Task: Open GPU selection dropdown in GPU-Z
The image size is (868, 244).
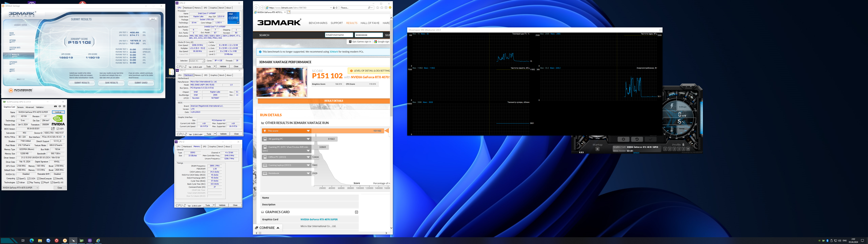Action: click(x=21, y=188)
